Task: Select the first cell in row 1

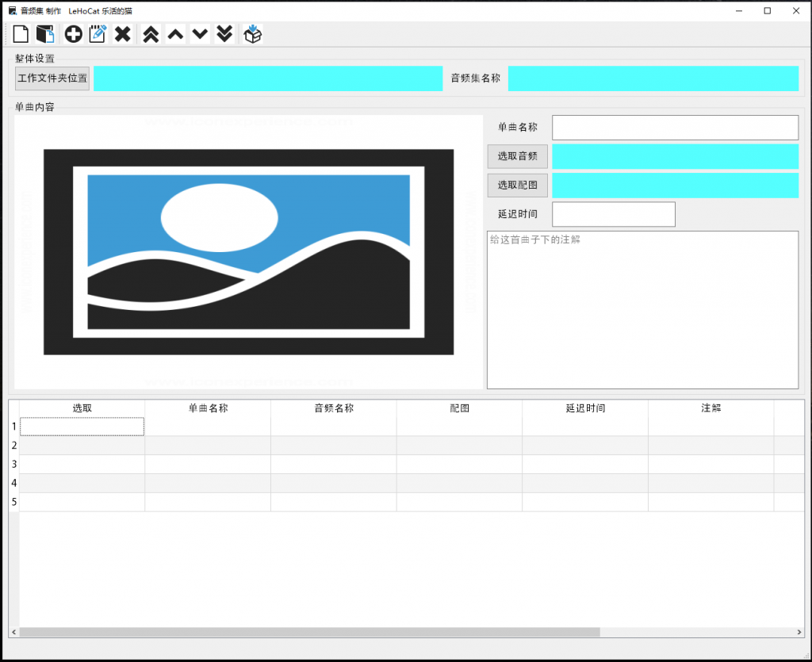Action: [82, 427]
